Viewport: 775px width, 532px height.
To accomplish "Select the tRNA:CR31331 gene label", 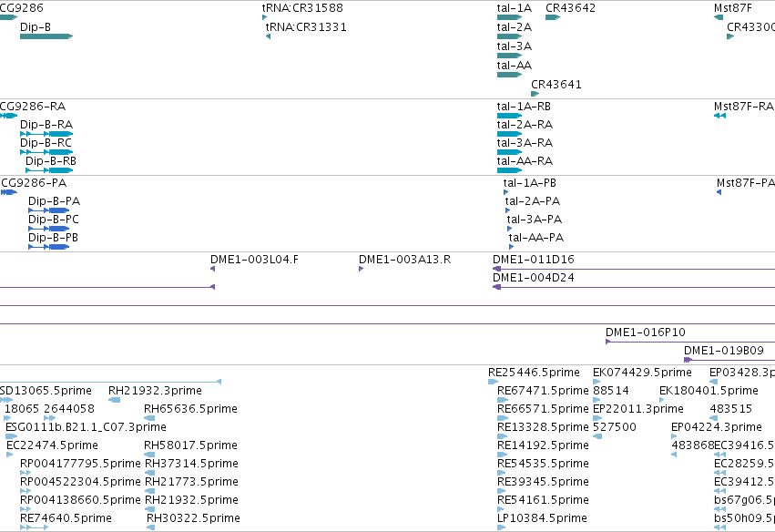I will click(306, 27).
